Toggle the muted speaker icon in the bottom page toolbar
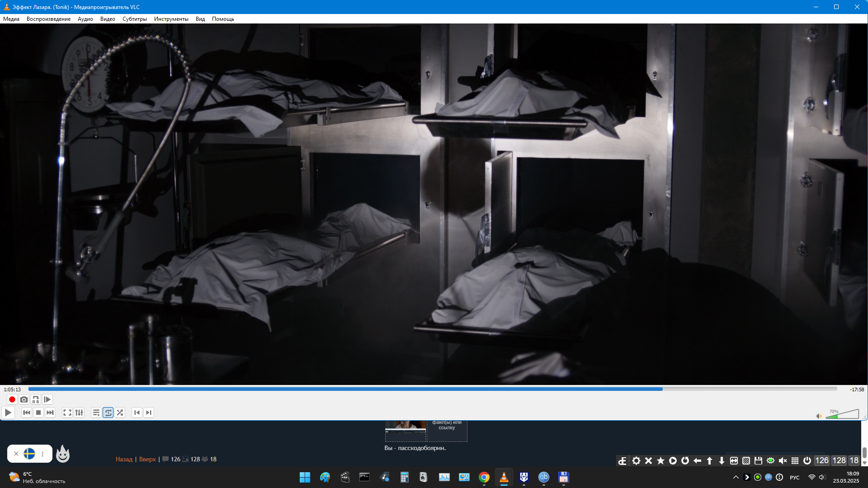Image resolution: width=868 pixels, height=488 pixels. coord(783,460)
